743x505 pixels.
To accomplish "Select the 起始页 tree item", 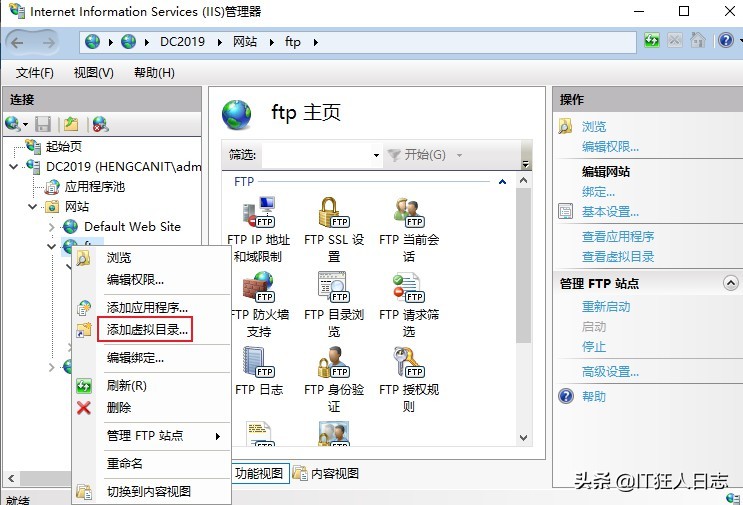I will coord(63,147).
